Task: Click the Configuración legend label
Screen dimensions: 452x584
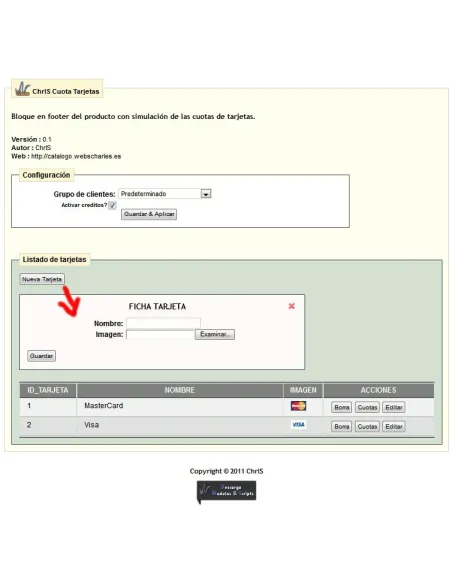Action: (46, 175)
